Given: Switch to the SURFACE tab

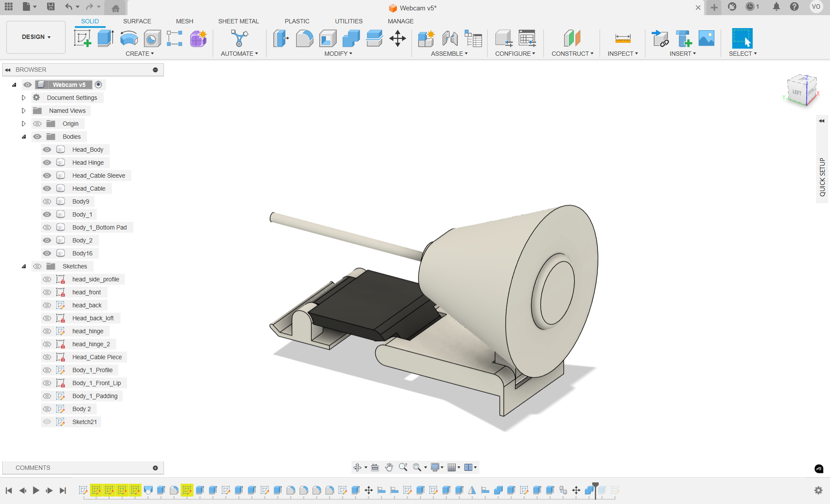Looking at the screenshot, I should click(137, 21).
